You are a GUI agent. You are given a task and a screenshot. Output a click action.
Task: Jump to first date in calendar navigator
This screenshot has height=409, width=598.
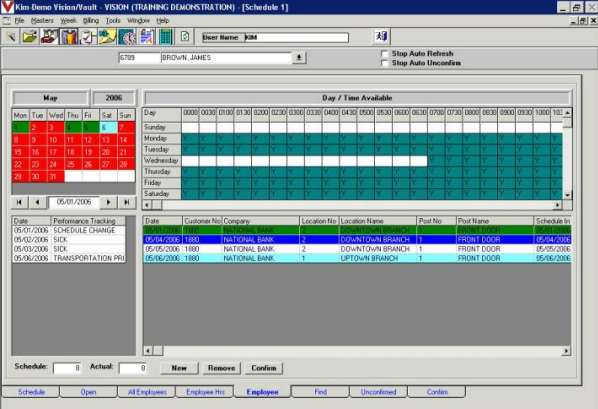click(x=19, y=202)
